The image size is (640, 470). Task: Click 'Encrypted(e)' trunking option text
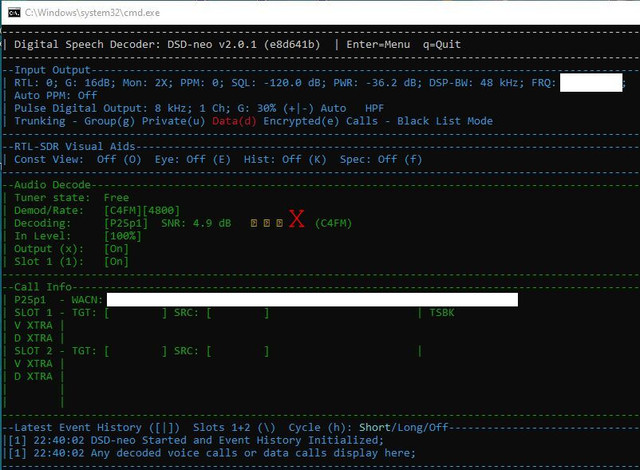(x=301, y=121)
